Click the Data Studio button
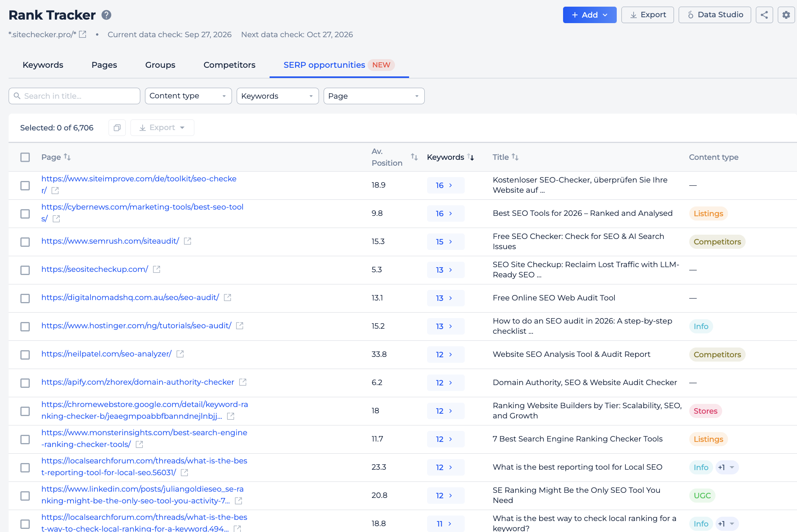Image resolution: width=797 pixels, height=532 pixels. point(715,15)
